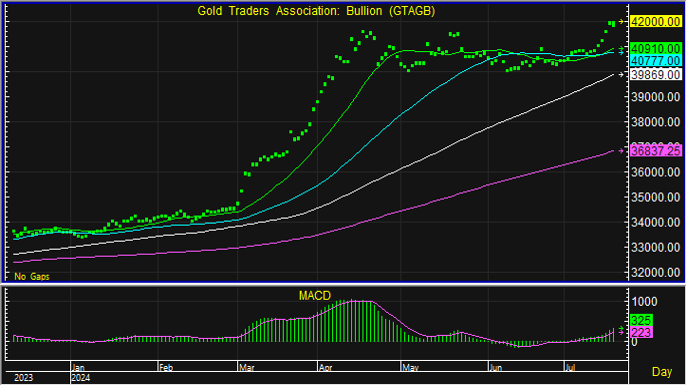Click the Day timeframe label
Image resolution: width=687 pixels, height=386 pixels.
click(x=662, y=372)
